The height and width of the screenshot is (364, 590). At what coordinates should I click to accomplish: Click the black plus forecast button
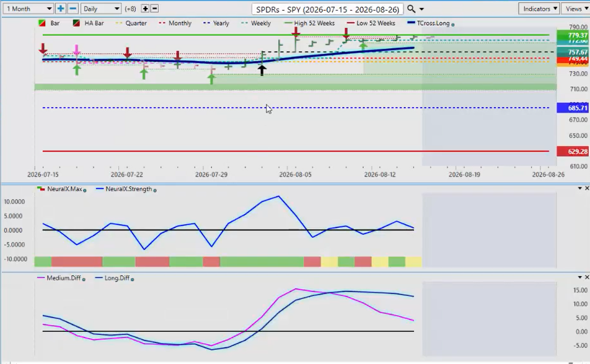(x=145, y=9)
